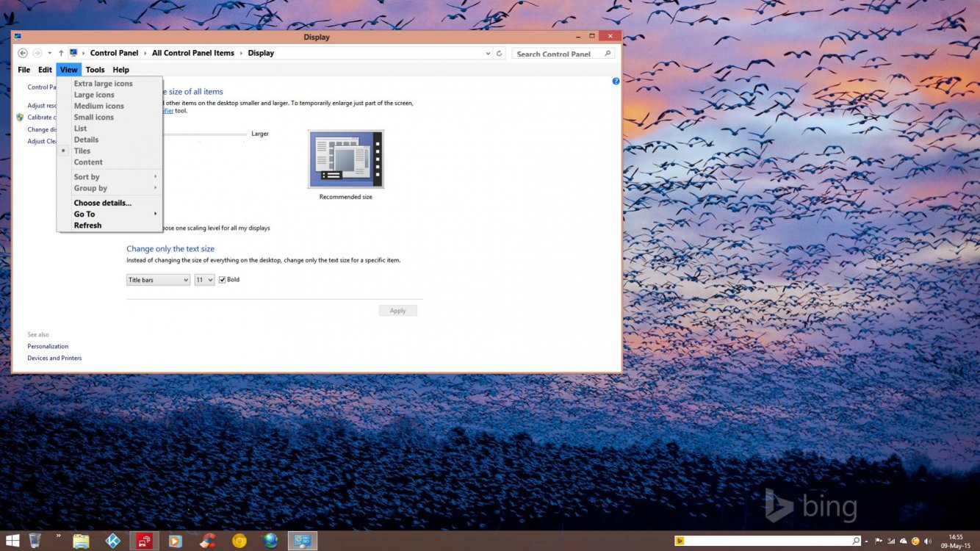Open the recent locations dropdown arrow
Screen dimensions: 980x551
[50, 53]
